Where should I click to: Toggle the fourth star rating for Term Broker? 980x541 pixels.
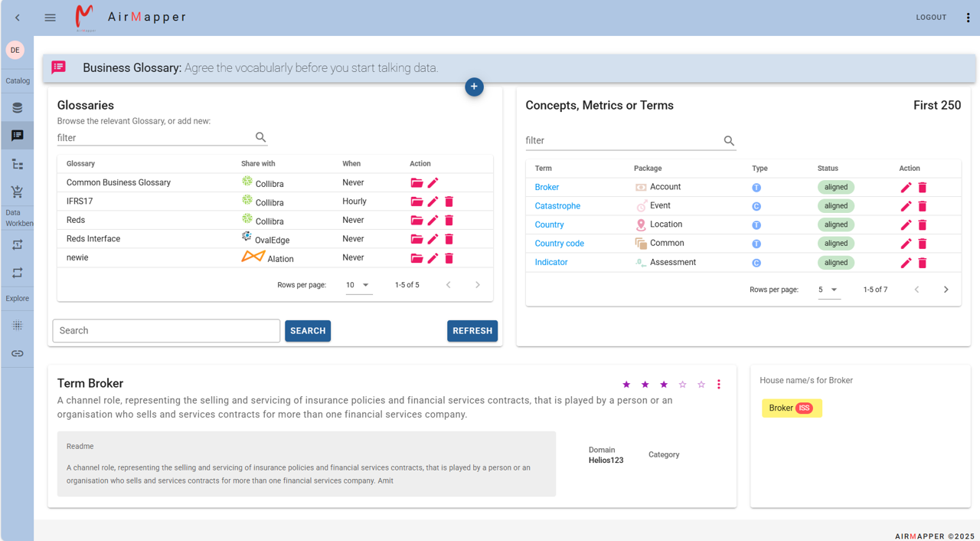click(x=681, y=384)
